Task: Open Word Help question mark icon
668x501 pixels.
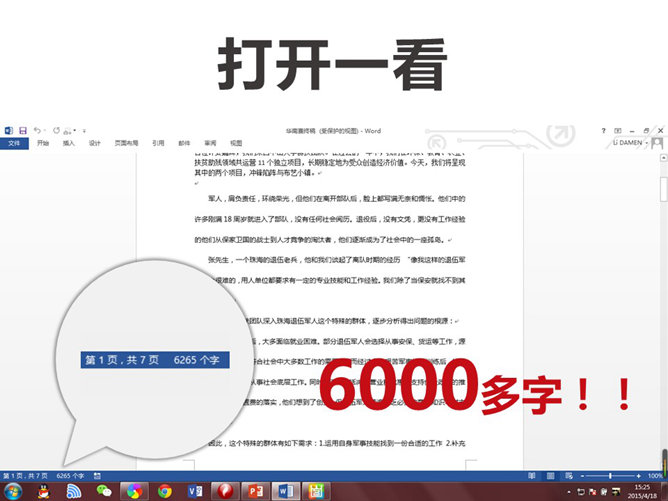Action: pos(604,130)
